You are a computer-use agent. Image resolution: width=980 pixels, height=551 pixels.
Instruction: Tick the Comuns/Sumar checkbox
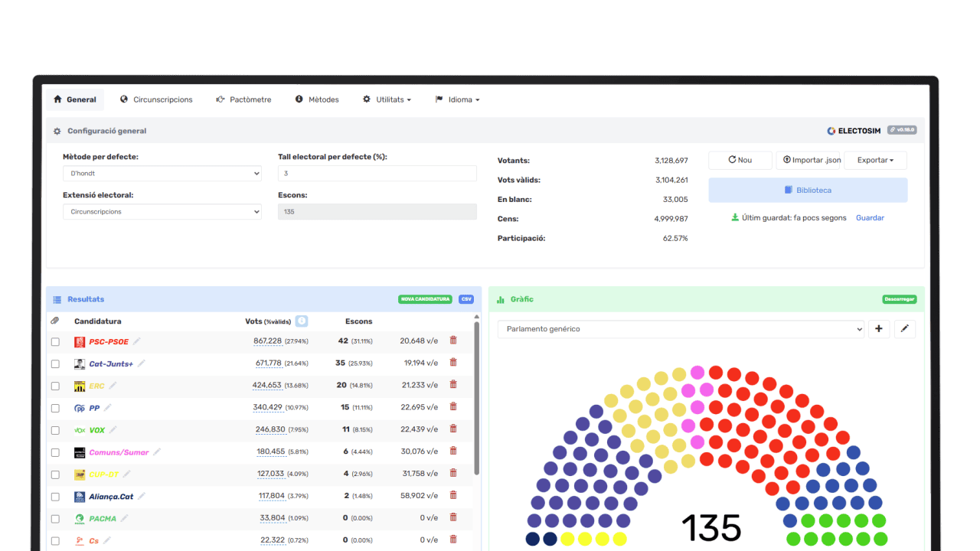(x=55, y=452)
